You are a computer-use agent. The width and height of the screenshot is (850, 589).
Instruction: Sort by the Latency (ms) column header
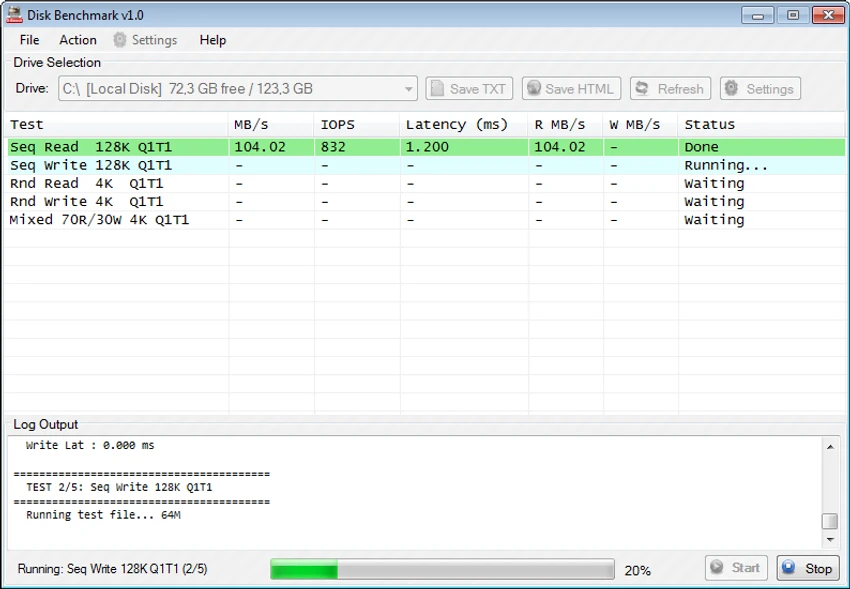point(464,125)
